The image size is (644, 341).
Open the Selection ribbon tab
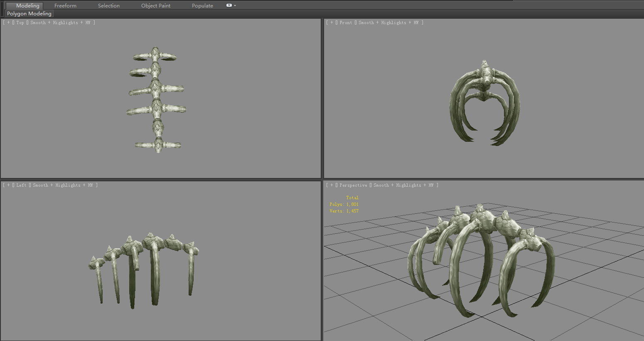pos(109,6)
